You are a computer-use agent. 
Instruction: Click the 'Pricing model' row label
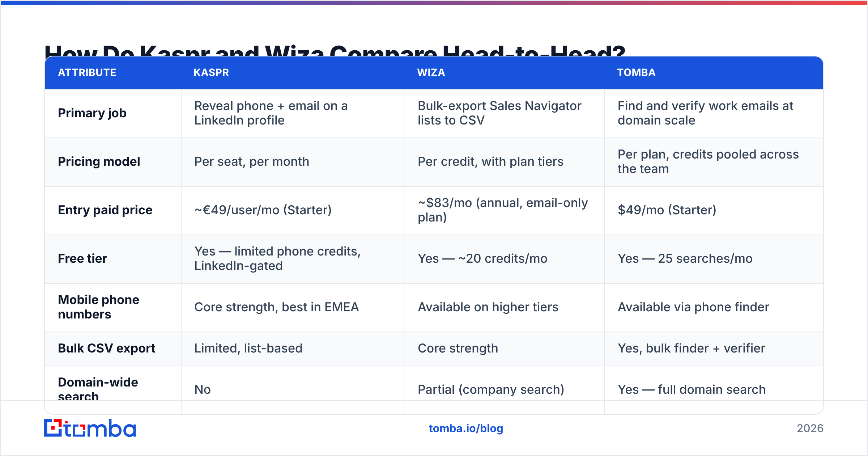coord(99,161)
